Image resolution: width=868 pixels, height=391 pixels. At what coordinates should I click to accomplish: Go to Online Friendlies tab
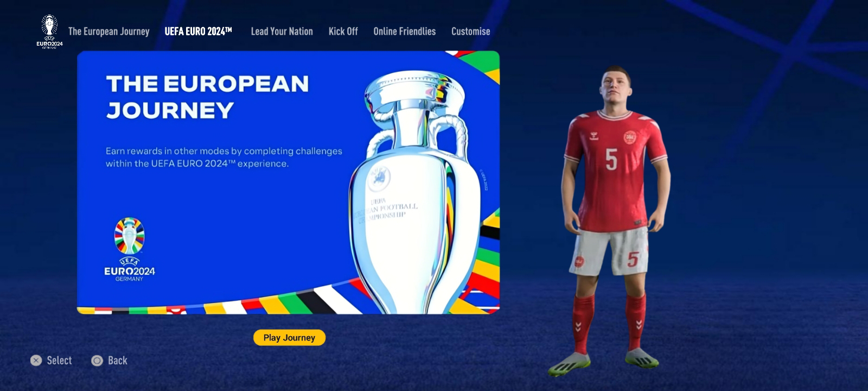click(x=404, y=31)
